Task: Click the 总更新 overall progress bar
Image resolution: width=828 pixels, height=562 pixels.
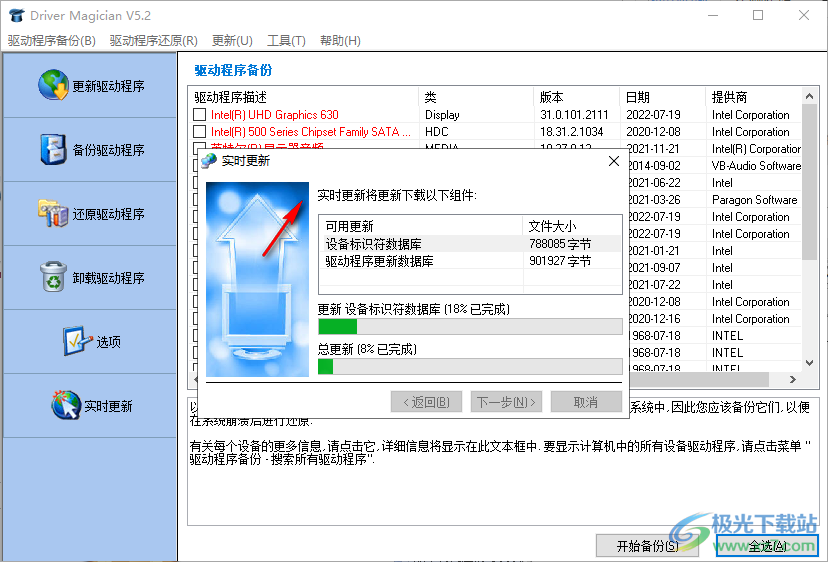Action: click(x=470, y=367)
